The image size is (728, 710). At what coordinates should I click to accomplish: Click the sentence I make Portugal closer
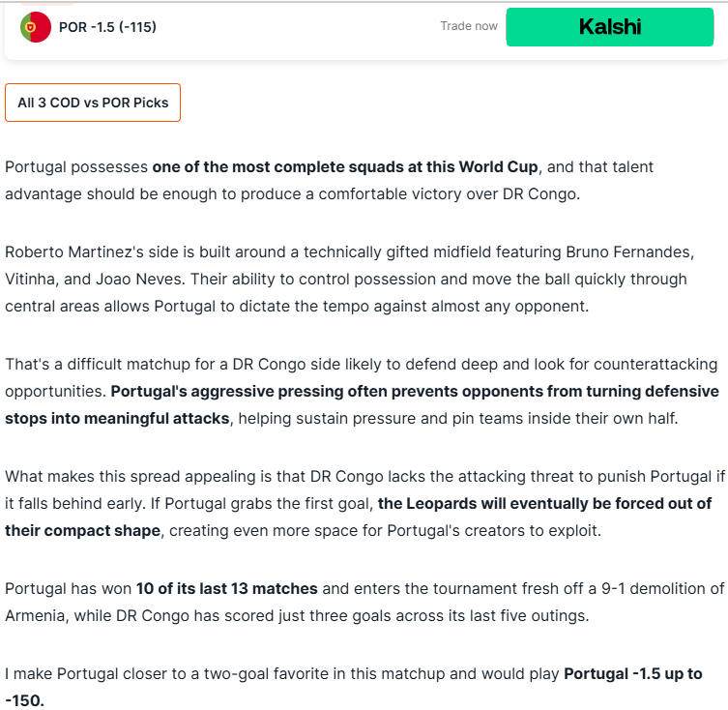point(354,687)
